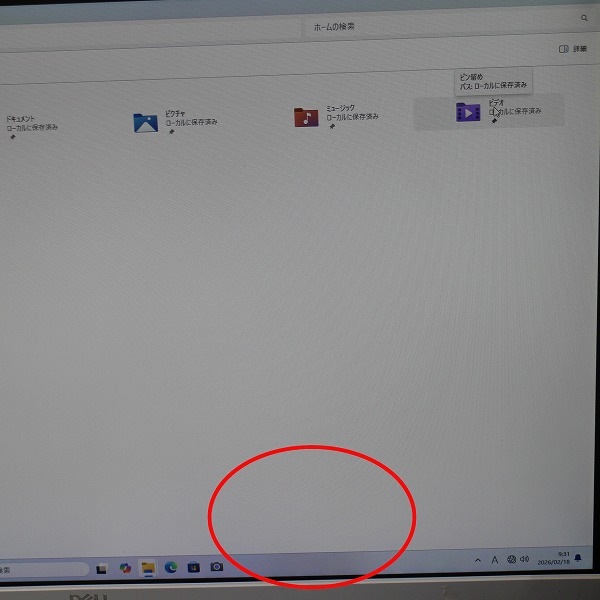Expand hidden system tray icons chevron

[477, 560]
